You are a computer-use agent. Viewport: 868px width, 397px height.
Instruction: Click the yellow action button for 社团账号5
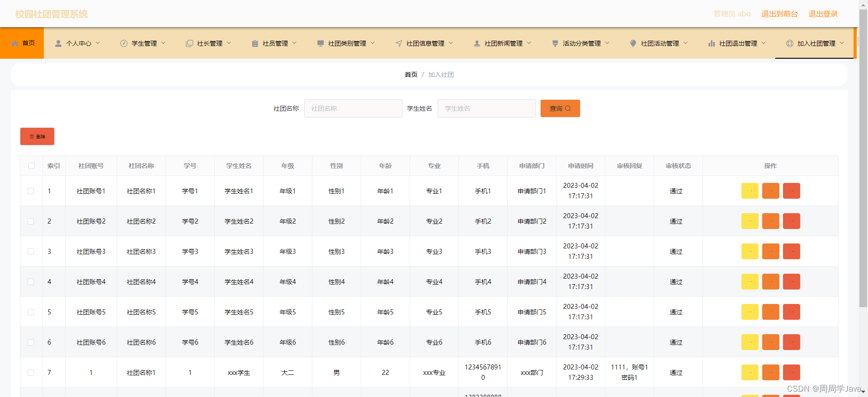(750, 312)
